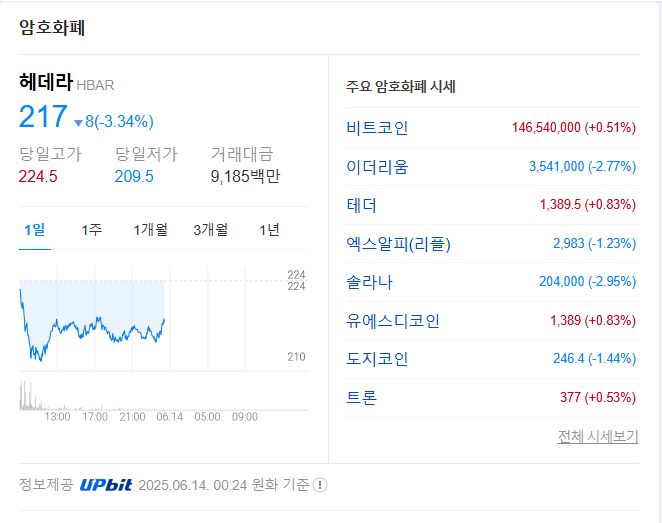Screen dimensions: 662x523
Task: Click the 주요 암호화폐 시세 heading
Action: pos(401,87)
